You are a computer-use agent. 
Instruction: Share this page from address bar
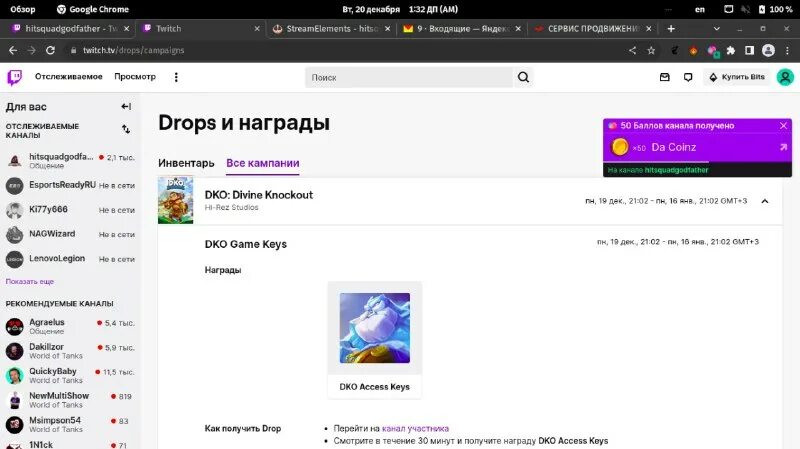tap(633, 50)
